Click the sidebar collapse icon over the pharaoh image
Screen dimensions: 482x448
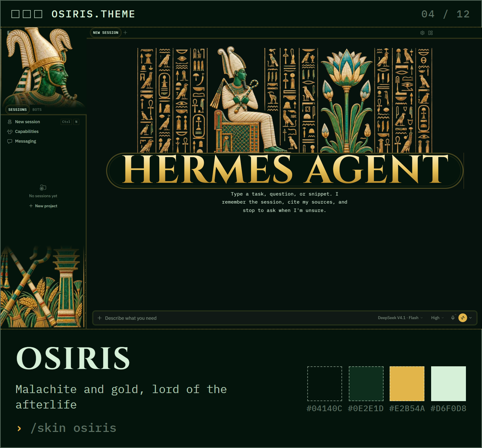[9, 32]
